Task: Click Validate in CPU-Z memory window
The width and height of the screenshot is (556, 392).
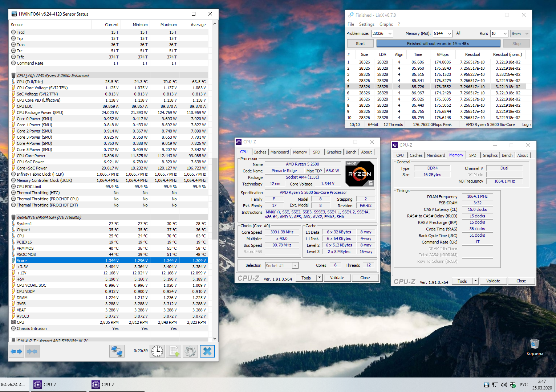Action: [493, 281]
